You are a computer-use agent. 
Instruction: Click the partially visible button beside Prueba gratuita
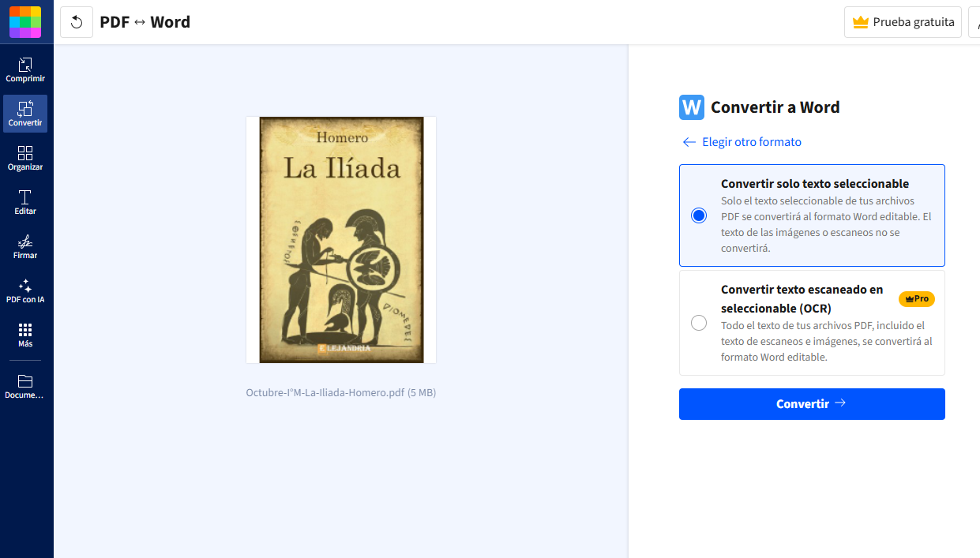click(974, 22)
